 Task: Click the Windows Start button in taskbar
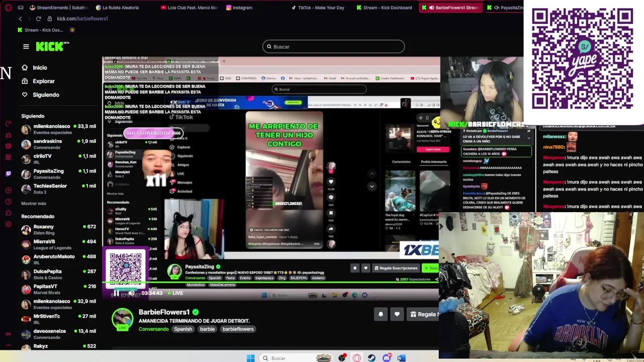tap(251, 358)
